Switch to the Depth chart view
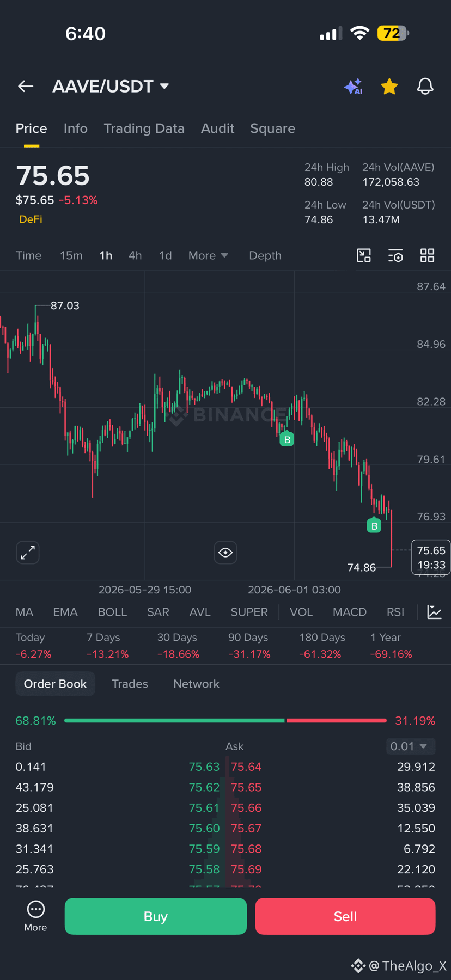The height and width of the screenshot is (980, 451). pyautogui.click(x=265, y=255)
